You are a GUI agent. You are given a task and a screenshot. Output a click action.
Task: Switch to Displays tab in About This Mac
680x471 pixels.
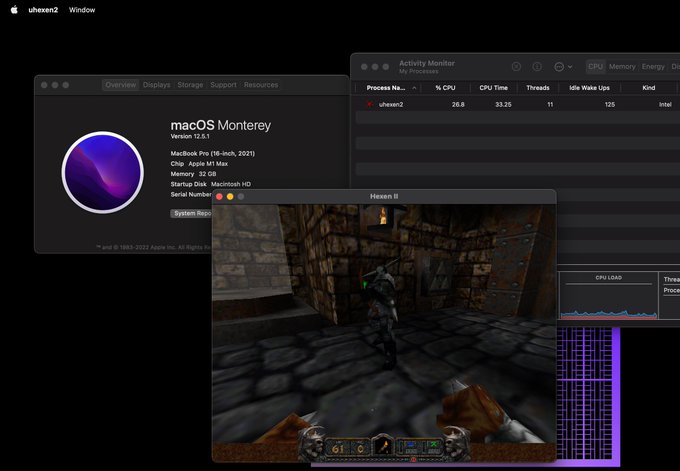(157, 85)
